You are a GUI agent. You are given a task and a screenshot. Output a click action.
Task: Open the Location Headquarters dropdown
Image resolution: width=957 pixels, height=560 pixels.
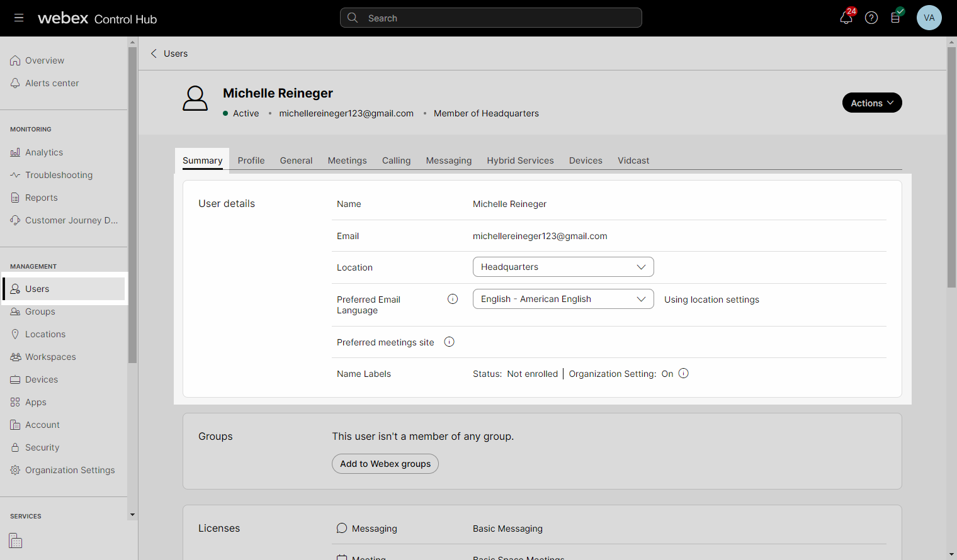563,267
